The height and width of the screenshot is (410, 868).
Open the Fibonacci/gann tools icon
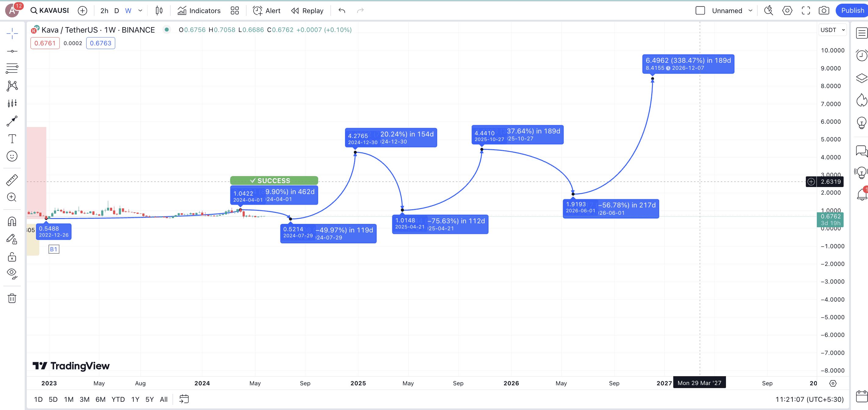click(12, 69)
